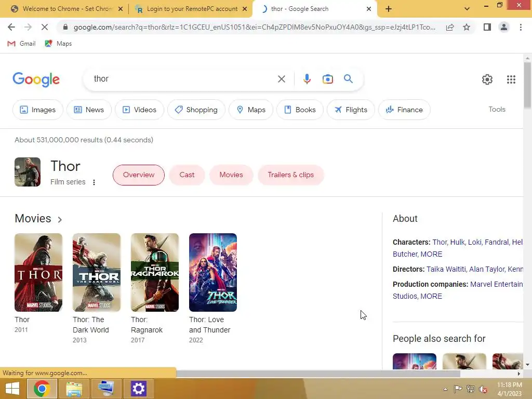This screenshot has width=532, height=399.
Task: Clear the search box with X
Action: point(281,79)
